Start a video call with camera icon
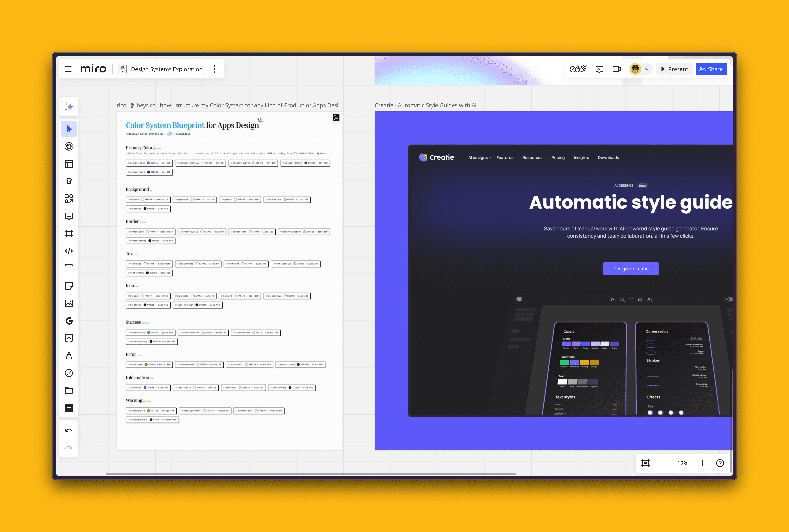The image size is (789, 532). 616,69
